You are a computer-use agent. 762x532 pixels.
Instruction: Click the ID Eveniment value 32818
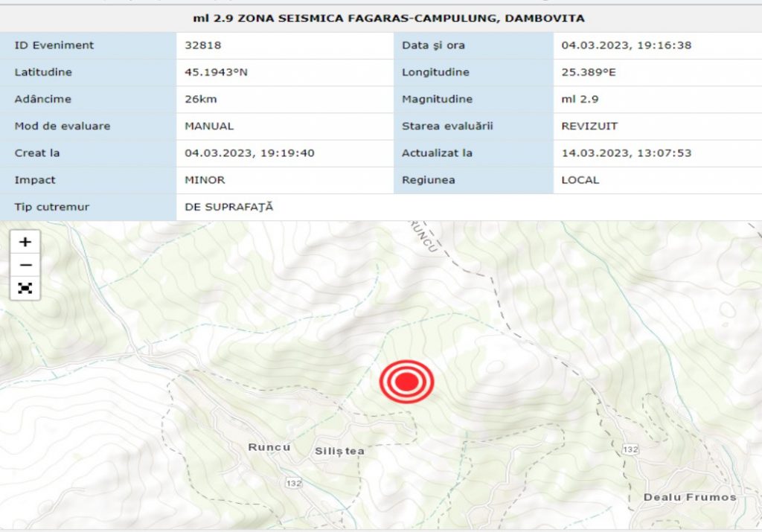point(203,45)
